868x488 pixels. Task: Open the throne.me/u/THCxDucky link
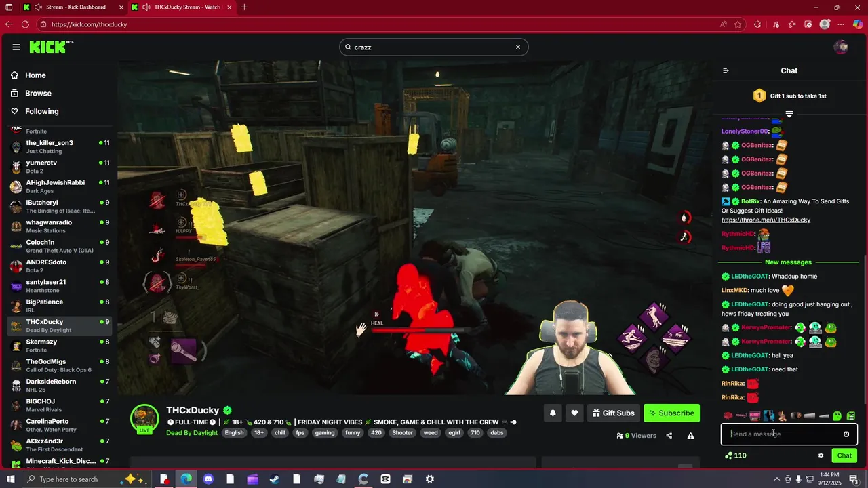[x=766, y=220]
